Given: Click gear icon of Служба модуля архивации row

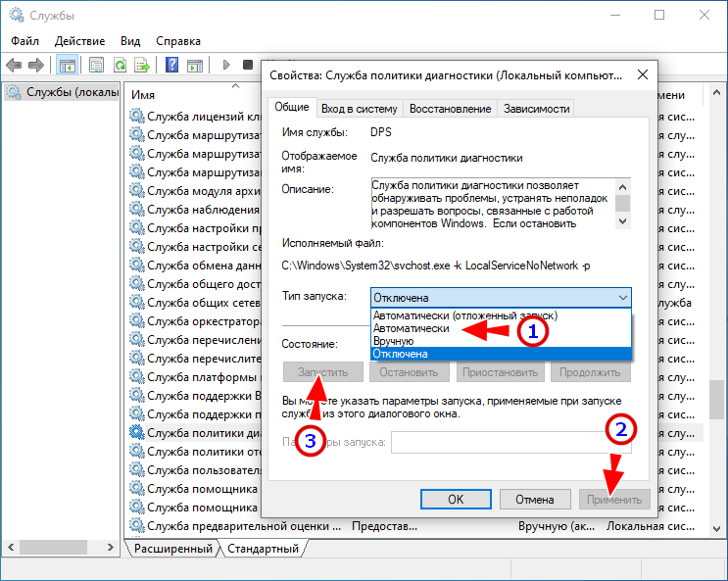Looking at the screenshot, I should tap(136, 190).
